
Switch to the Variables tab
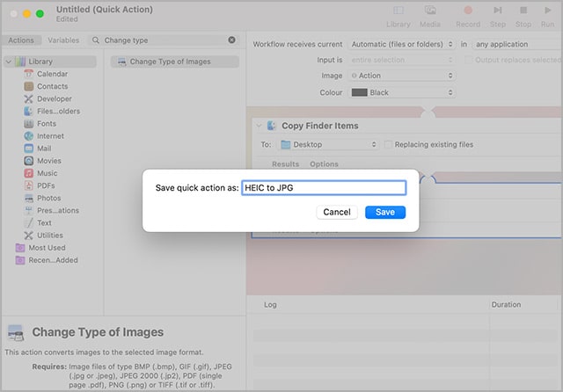pos(62,40)
